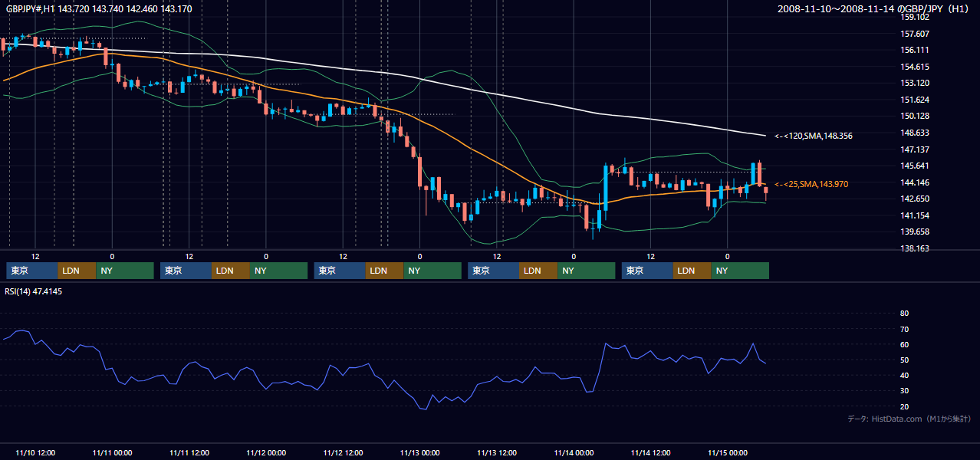
Task: Click the GBPJPY#,H1 chart title text
Action: pyautogui.click(x=100, y=9)
